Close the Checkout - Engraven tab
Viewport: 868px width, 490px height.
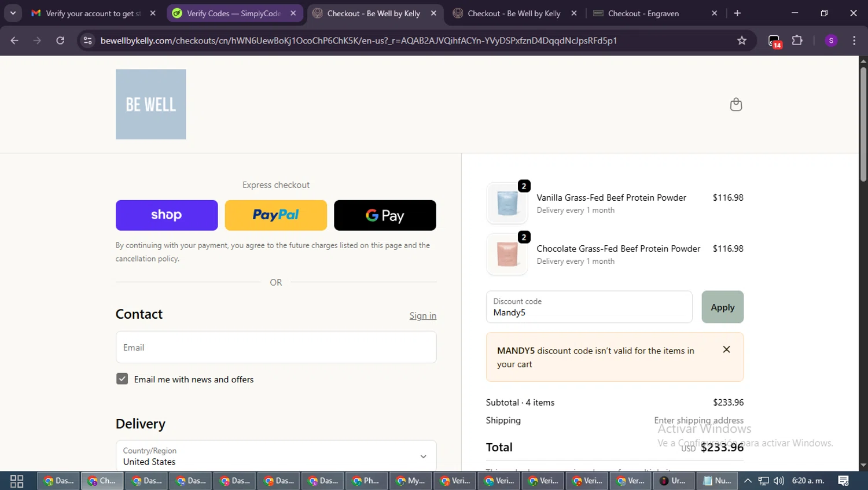(x=714, y=13)
